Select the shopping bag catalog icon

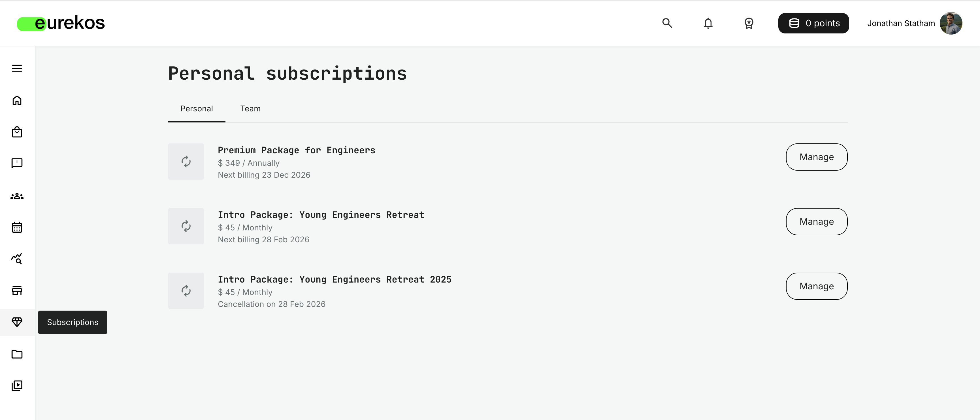tap(17, 132)
